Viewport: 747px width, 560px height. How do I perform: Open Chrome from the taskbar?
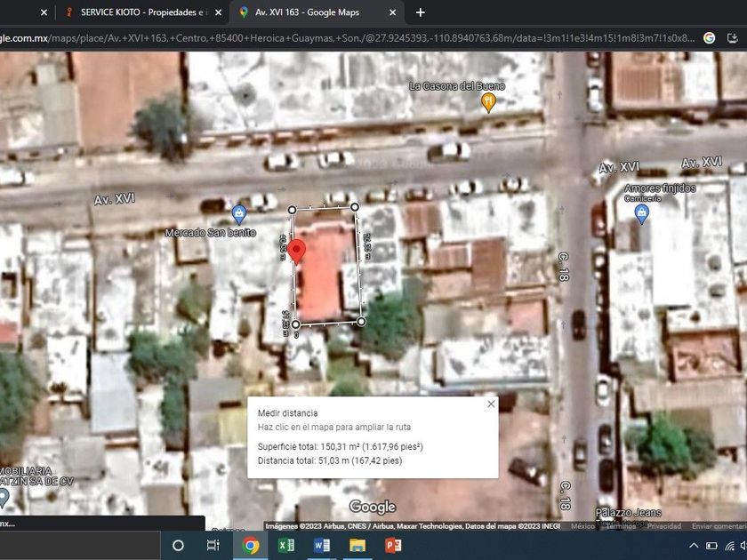pyautogui.click(x=251, y=545)
